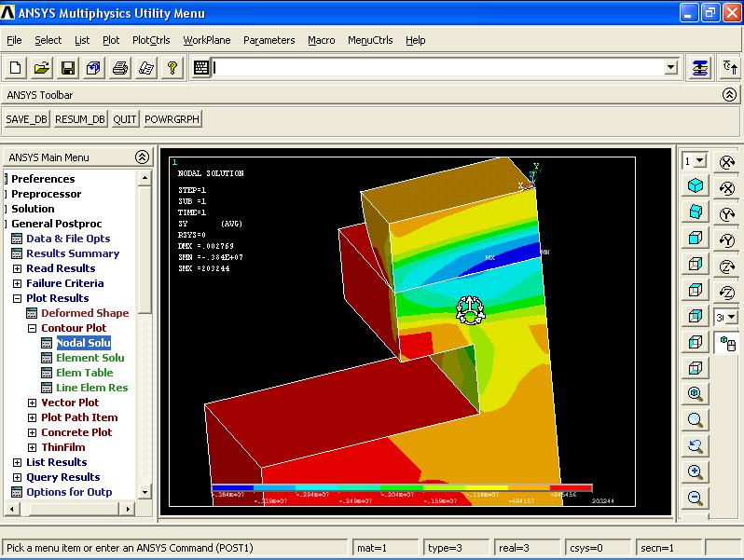
Task: Select the Top view cube icon
Action: click(696, 290)
